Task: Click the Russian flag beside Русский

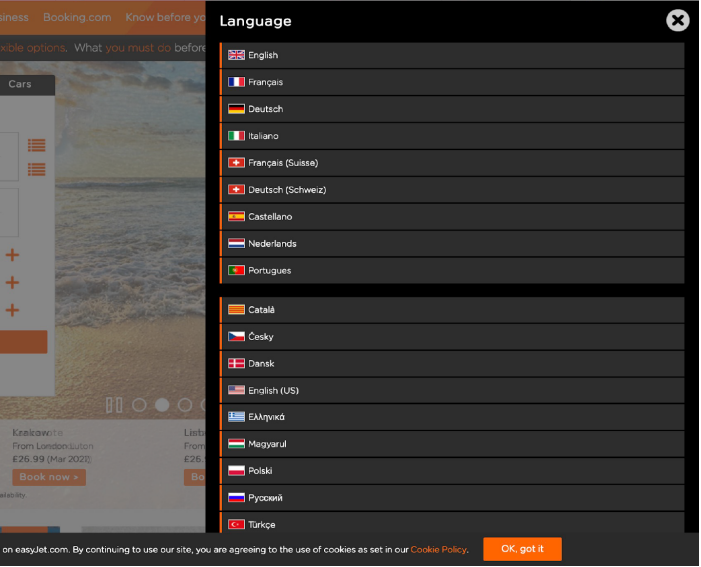Action: pos(236,497)
